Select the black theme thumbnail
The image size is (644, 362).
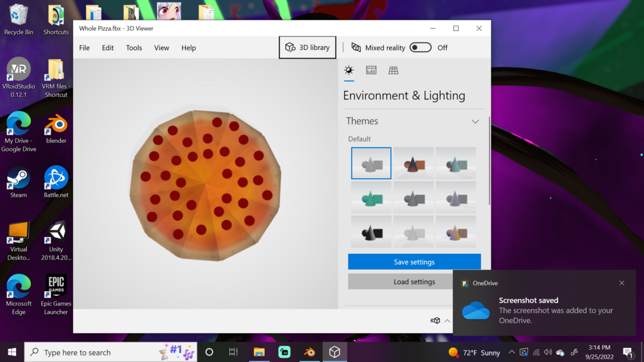click(371, 232)
